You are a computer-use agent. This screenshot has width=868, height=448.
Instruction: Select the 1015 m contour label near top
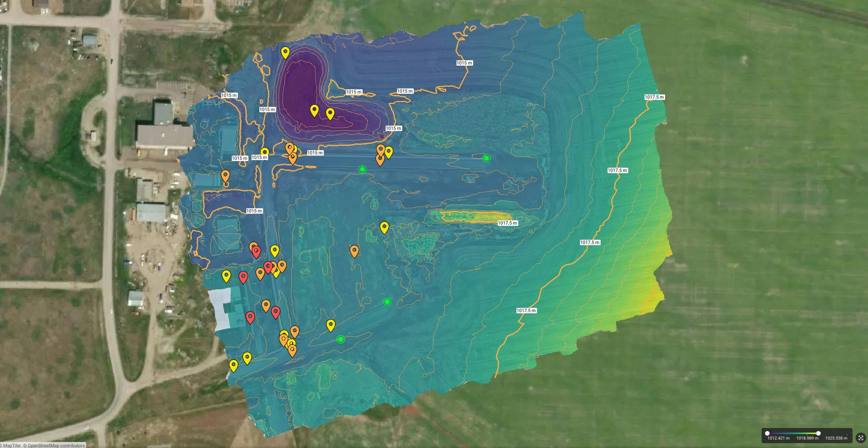click(x=465, y=63)
